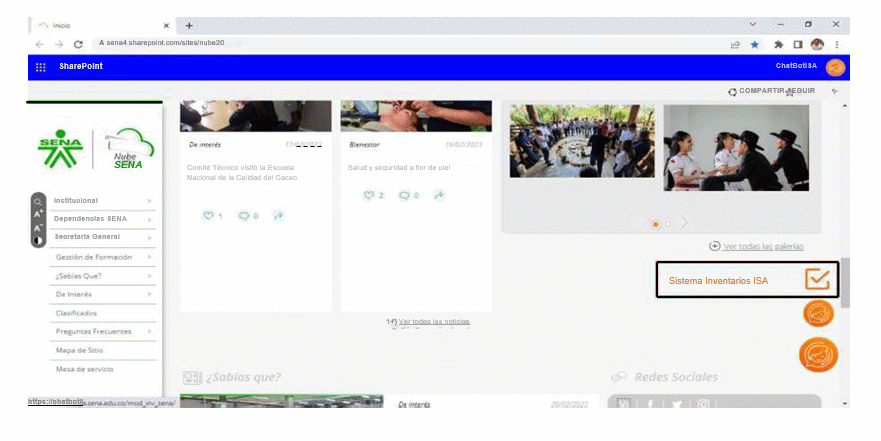Increase font size with A+ icon
Viewport: 881px width, 441px height.
coord(38,214)
